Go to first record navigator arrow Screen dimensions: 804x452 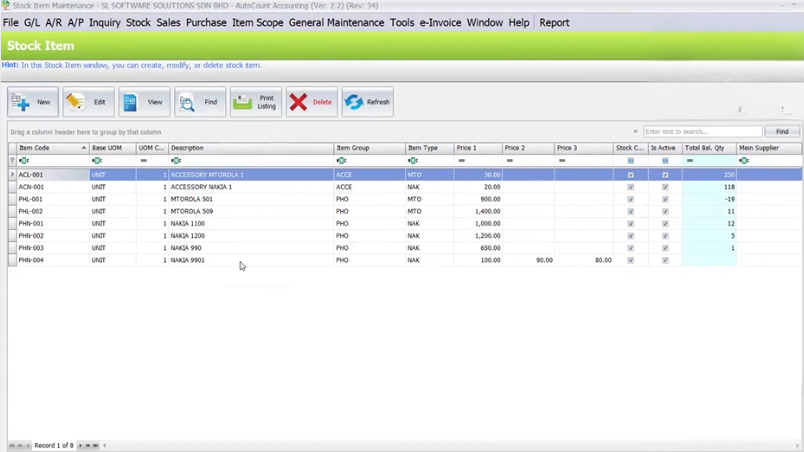12,445
